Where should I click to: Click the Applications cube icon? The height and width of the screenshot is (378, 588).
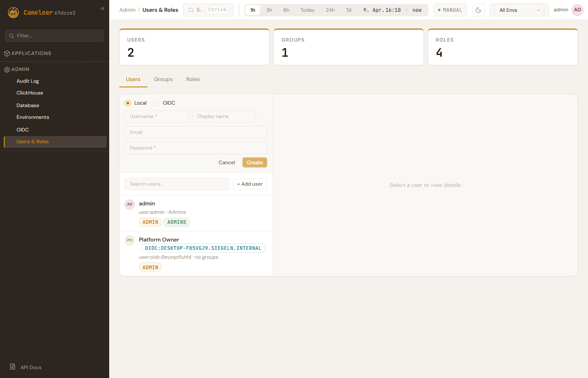click(7, 53)
